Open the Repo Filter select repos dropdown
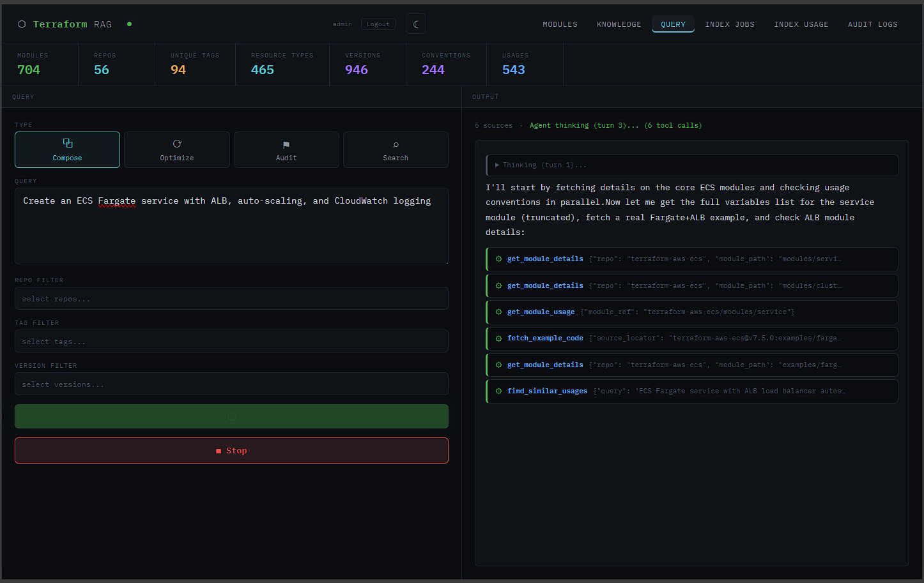Viewport: 924px width, 583px height. 231,299
